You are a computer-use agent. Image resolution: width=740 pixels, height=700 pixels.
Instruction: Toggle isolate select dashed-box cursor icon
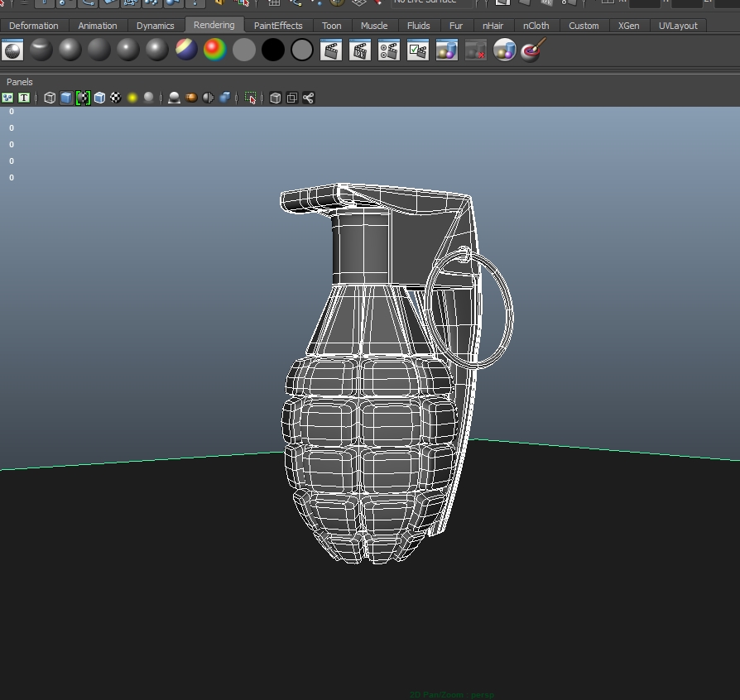(251, 98)
